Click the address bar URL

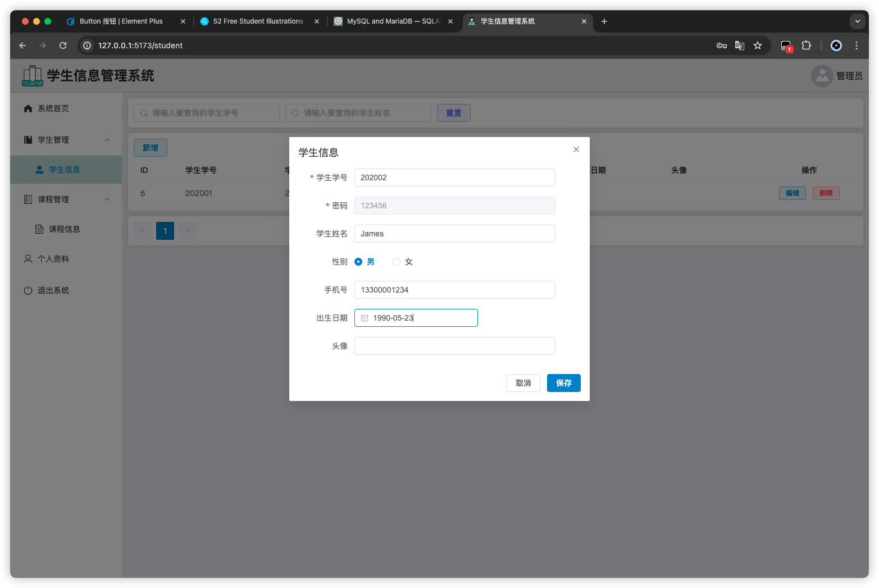[140, 45]
